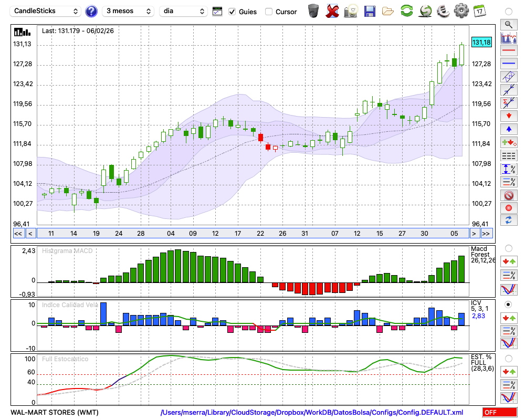Open the calendar icon in toolbar
Screen dimensions: 525x420
pyautogui.click(x=479, y=11)
